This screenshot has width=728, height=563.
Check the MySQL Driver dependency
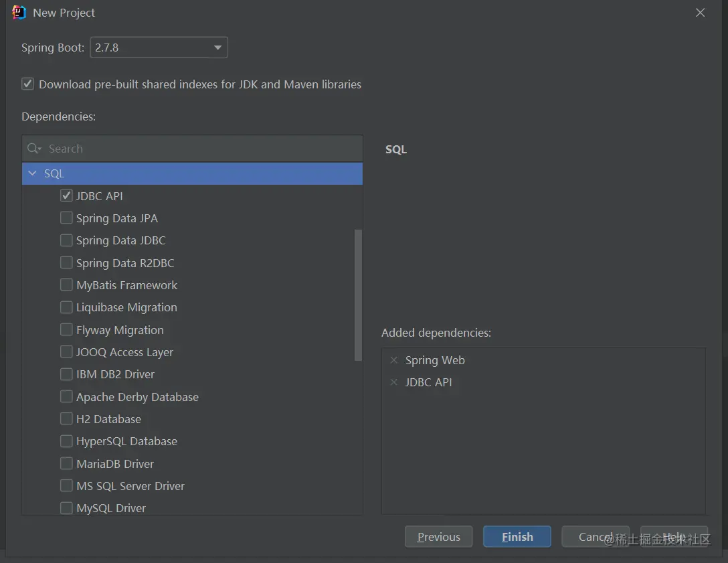[x=66, y=508]
